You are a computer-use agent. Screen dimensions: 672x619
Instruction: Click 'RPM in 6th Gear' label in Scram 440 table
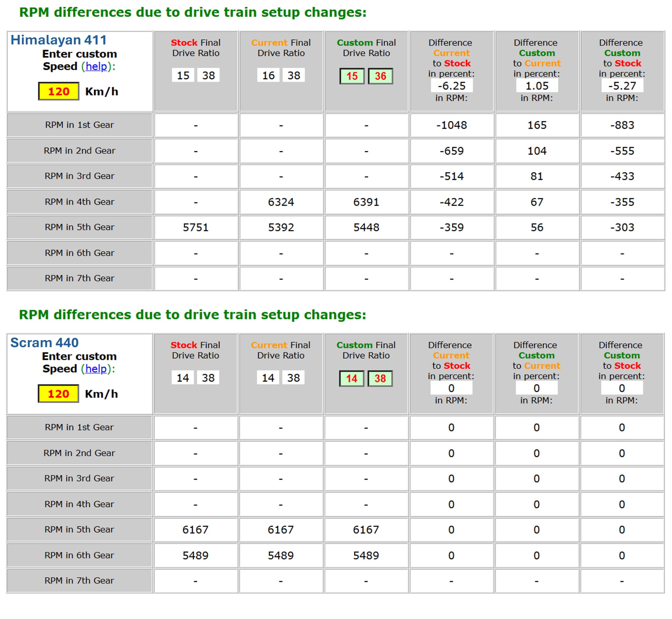[x=79, y=555]
